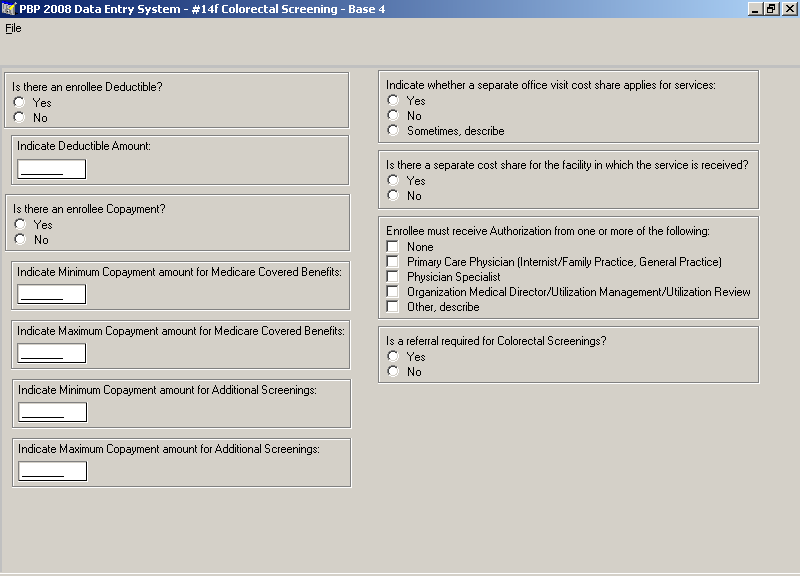Select Yes for separate office visit cost share
Image resolution: width=800 pixels, height=576 pixels.
[x=393, y=100]
